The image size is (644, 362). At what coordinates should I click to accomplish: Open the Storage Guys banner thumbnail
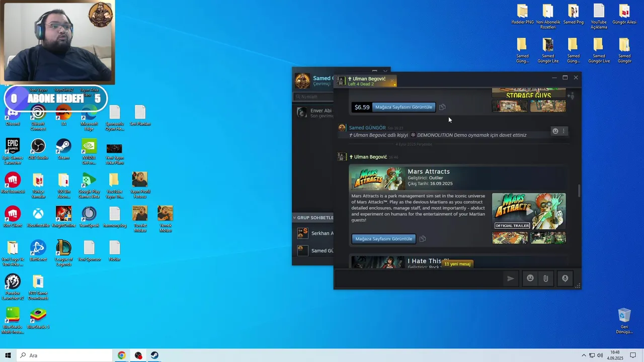coord(529,94)
